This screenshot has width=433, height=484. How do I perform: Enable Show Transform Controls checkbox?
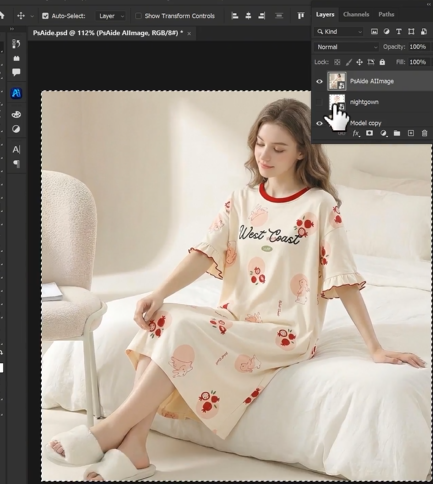click(138, 16)
